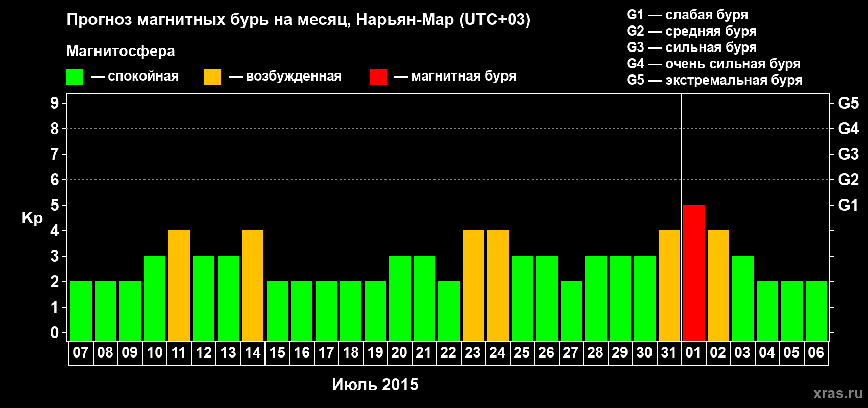Click the green calm magnetosphere legend swatch

75,77
